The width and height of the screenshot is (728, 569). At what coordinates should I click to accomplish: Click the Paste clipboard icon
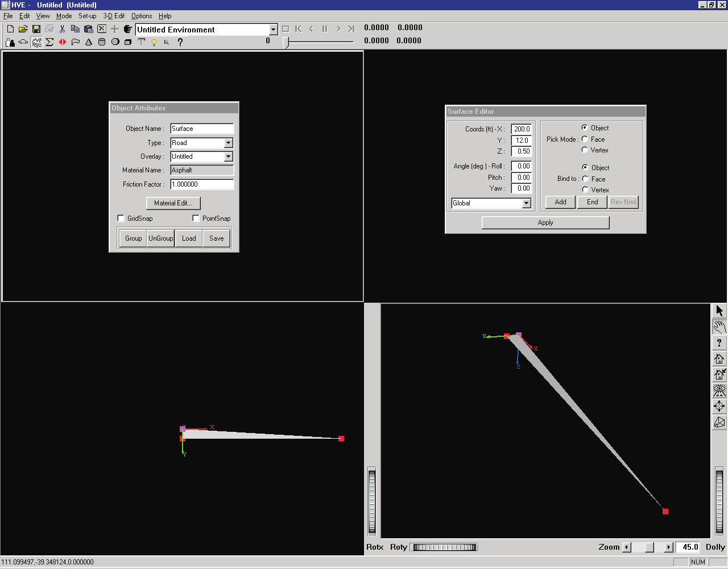click(x=89, y=29)
